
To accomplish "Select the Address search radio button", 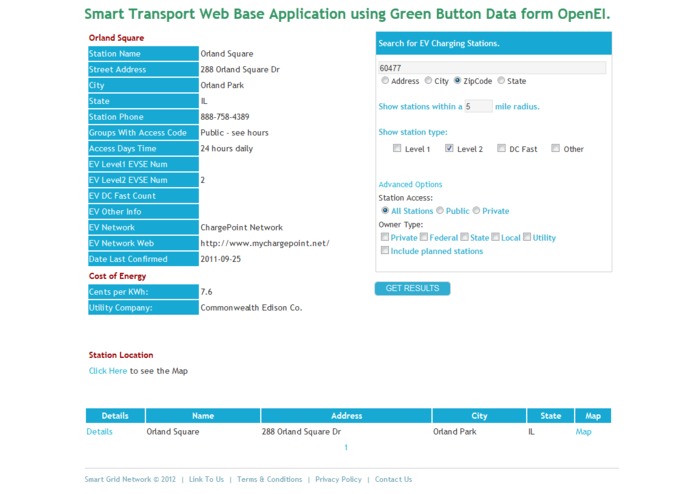I will 385,81.
